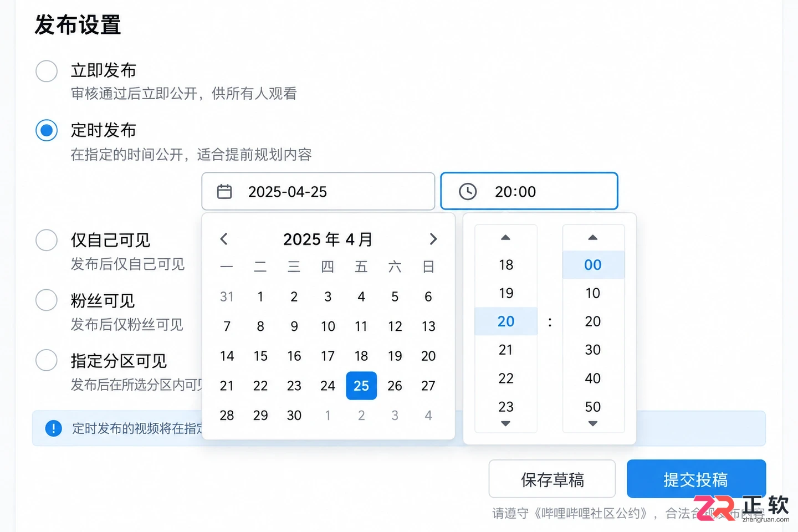Choose April 13 in the calendar
Image resolution: width=798 pixels, height=532 pixels.
(428, 326)
